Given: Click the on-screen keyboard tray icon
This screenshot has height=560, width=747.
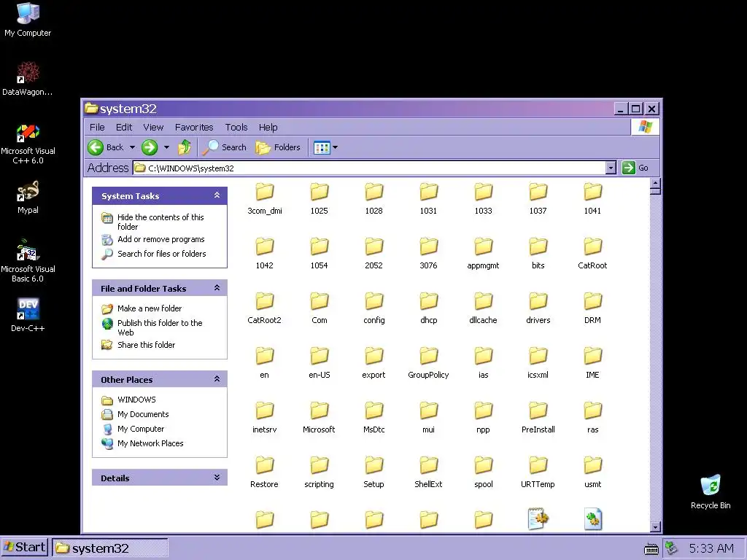Looking at the screenshot, I should click(x=651, y=549).
